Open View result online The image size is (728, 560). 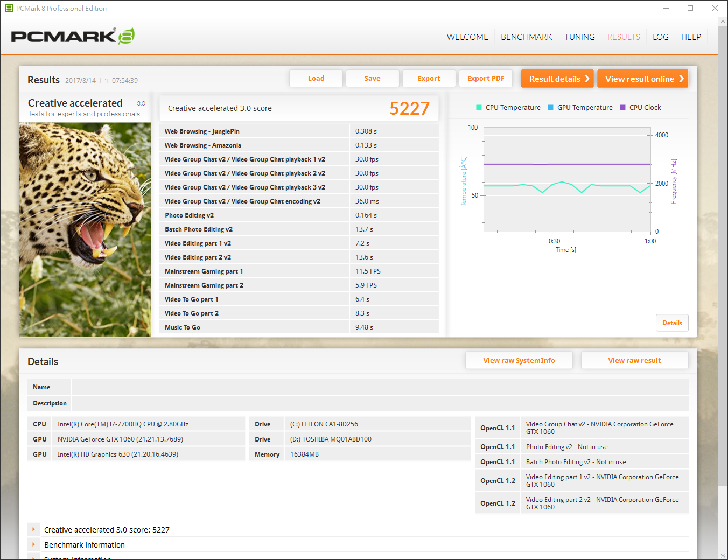point(642,79)
